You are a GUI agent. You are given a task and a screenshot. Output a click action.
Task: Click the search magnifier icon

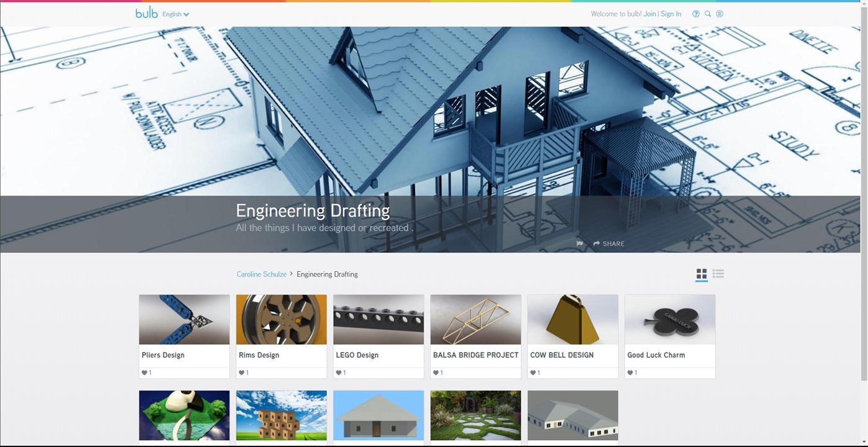click(x=707, y=14)
